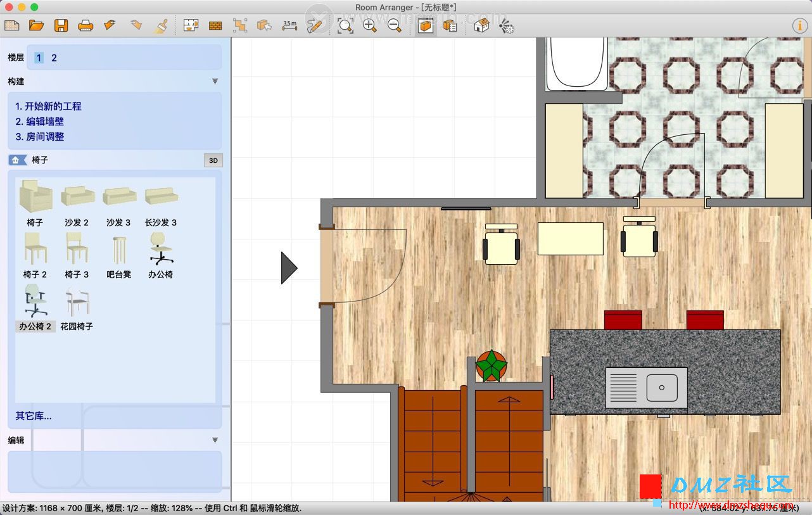Click the zoom-to-fit magnifier icon

click(x=345, y=26)
